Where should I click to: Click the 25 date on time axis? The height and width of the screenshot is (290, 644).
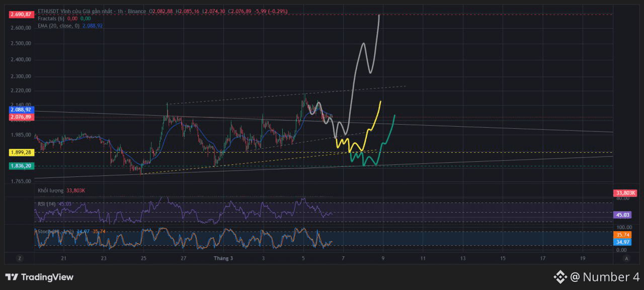pos(143,258)
